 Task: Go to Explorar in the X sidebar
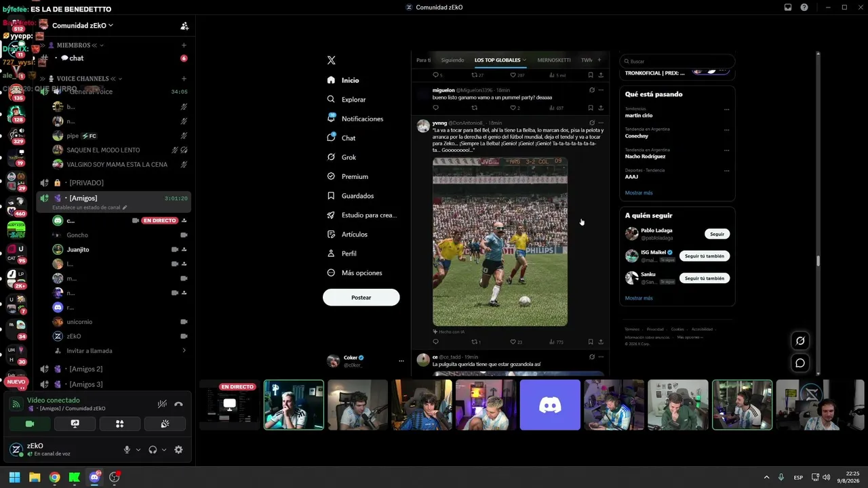[346, 100]
